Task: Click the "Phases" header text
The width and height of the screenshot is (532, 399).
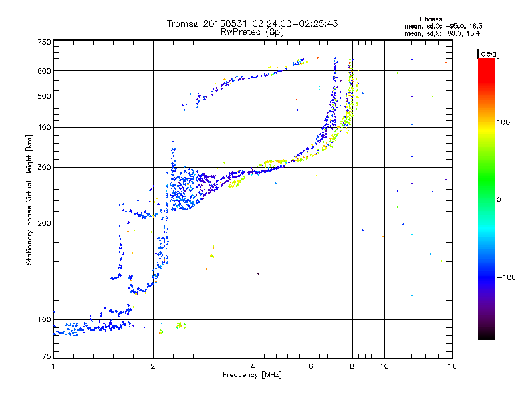Action: tap(430, 19)
